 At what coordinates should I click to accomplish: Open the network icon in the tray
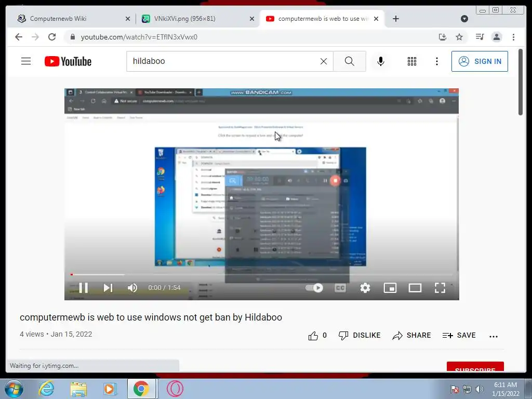pyautogui.click(x=467, y=389)
